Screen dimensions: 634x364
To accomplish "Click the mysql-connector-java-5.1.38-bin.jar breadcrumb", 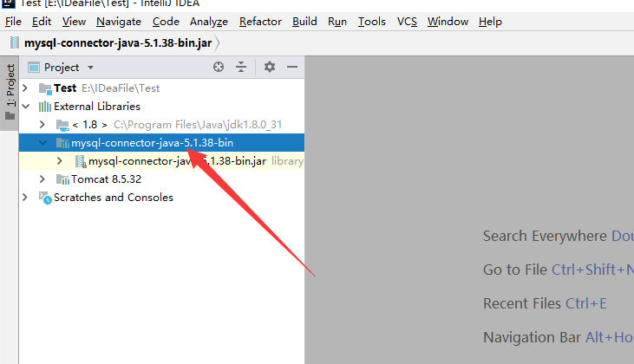I will (x=118, y=42).
